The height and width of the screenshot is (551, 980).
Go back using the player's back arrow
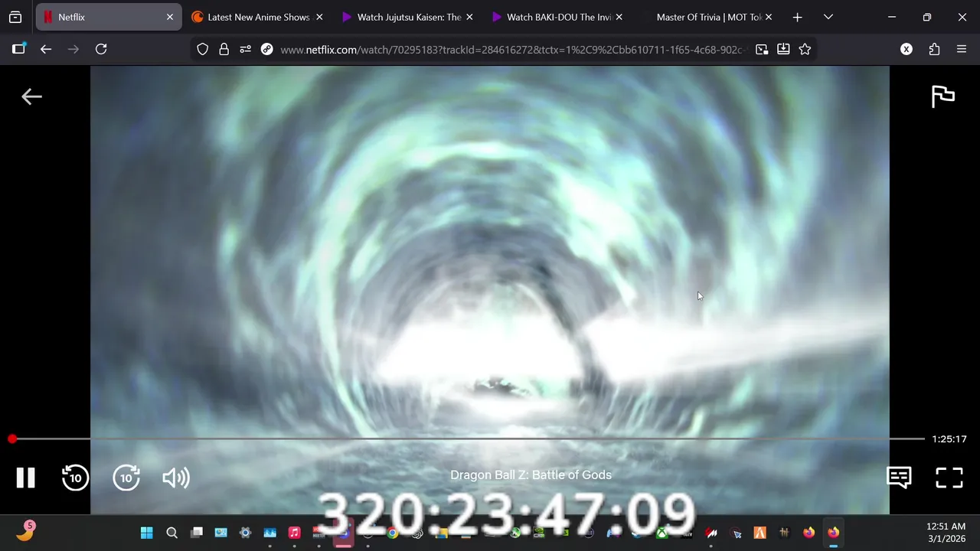pos(31,96)
